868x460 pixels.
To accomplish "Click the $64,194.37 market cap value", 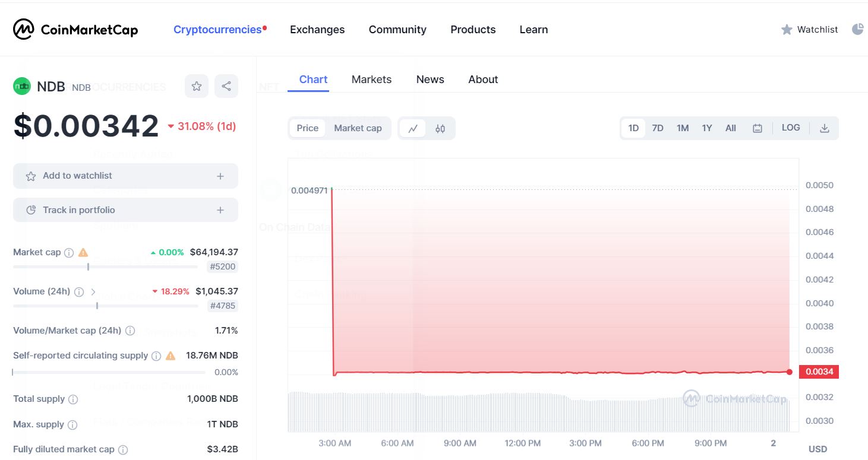I will [x=214, y=252].
